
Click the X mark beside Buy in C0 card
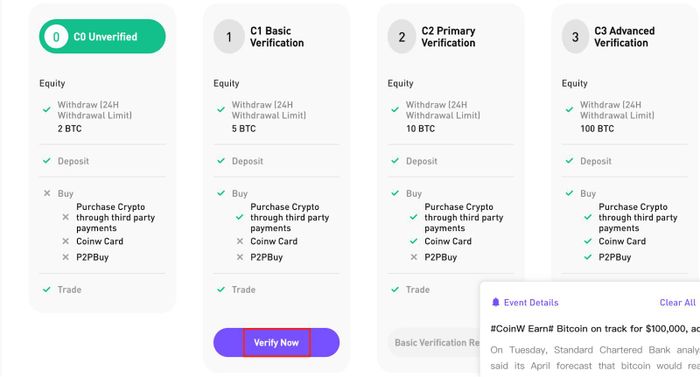(47, 193)
